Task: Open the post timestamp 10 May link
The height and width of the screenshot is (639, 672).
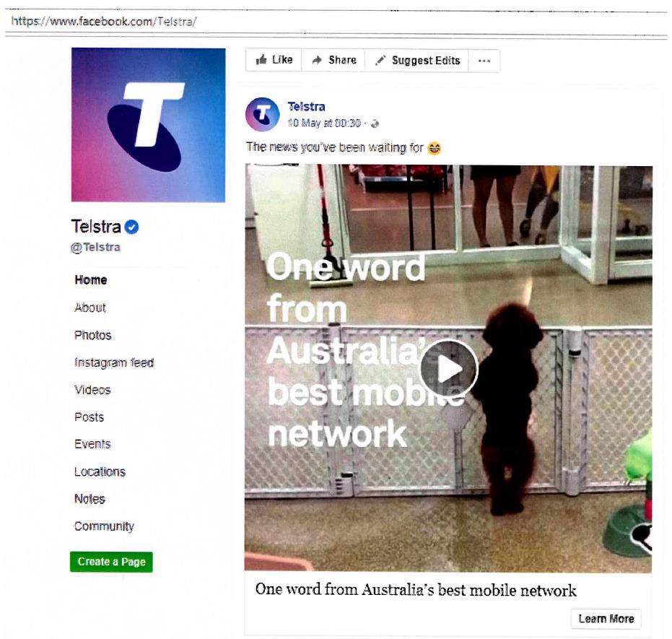Action: tap(324, 123)
